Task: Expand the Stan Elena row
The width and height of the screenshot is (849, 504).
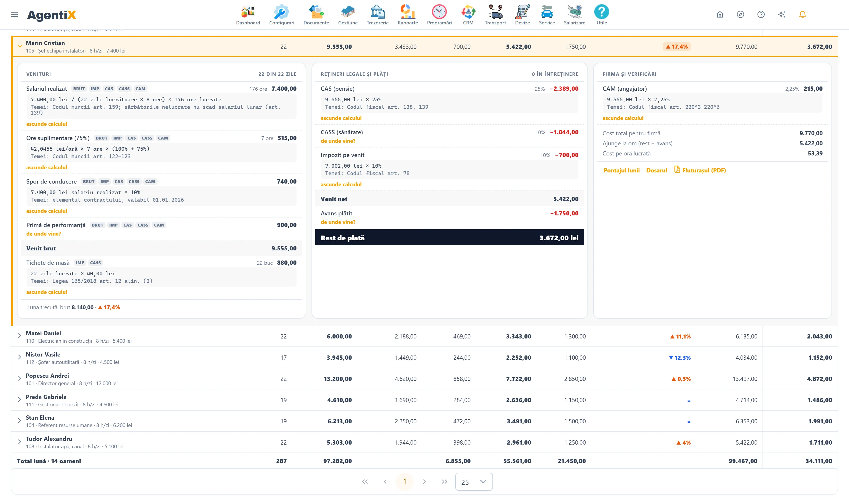Action: click(19, 421)
